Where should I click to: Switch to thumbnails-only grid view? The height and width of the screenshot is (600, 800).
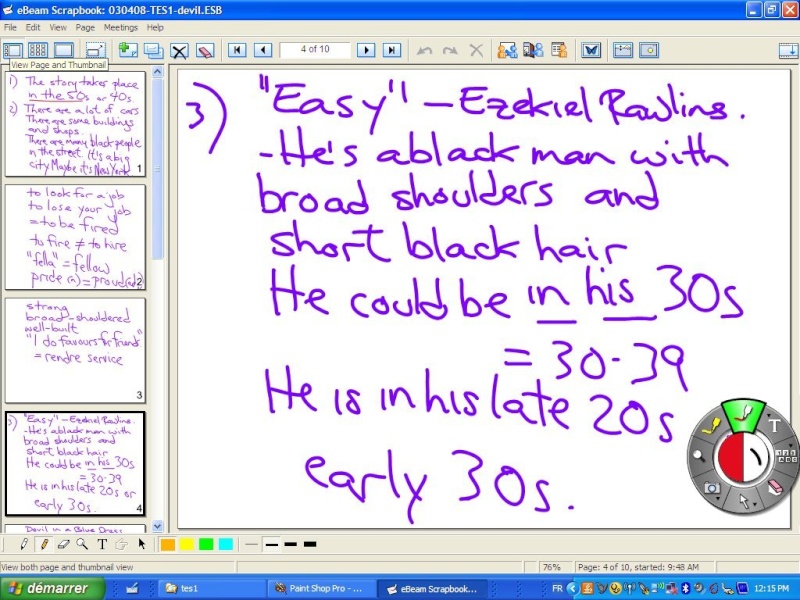point(38,50)
